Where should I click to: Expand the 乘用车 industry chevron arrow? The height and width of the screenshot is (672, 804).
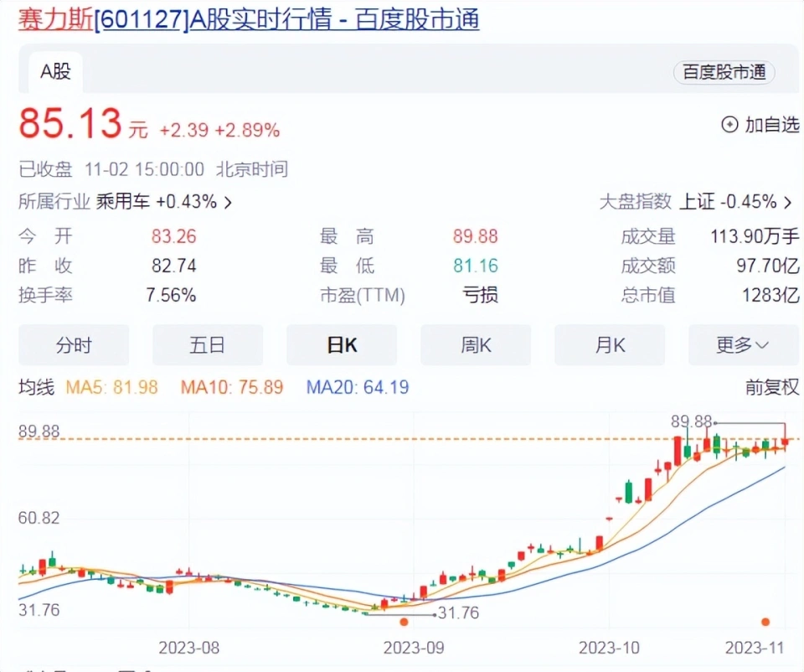coord(228,203)
